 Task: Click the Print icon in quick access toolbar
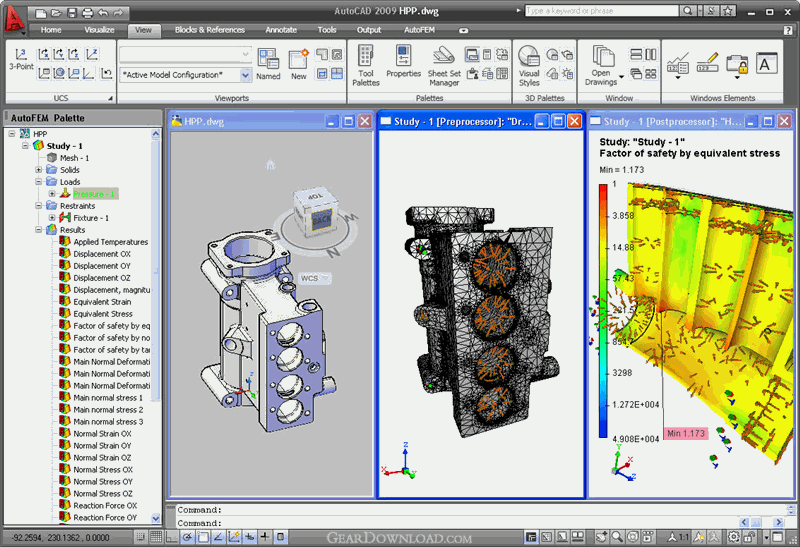click(88, 13)
